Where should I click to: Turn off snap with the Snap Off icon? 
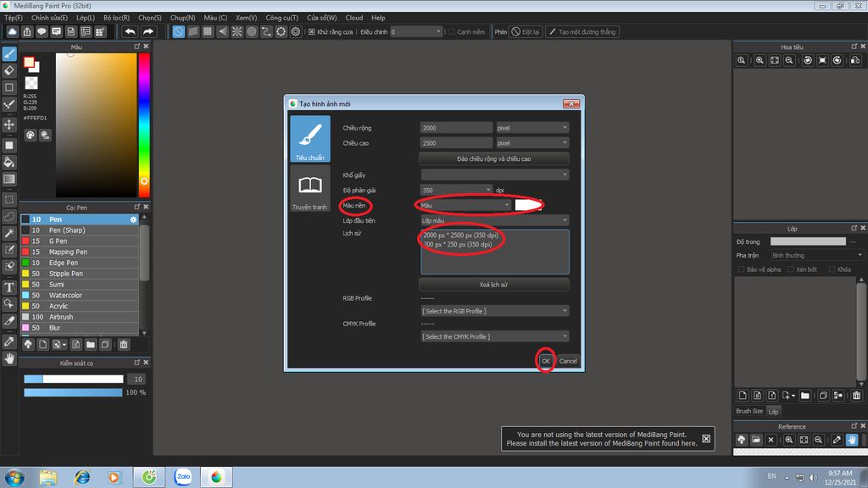click(178, 31)
